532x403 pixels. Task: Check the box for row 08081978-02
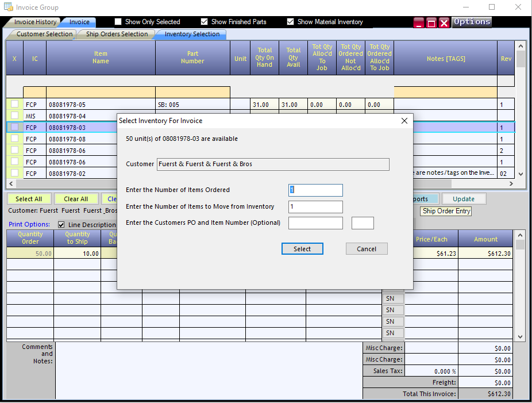pyautogui.click(x=14, y=173)
